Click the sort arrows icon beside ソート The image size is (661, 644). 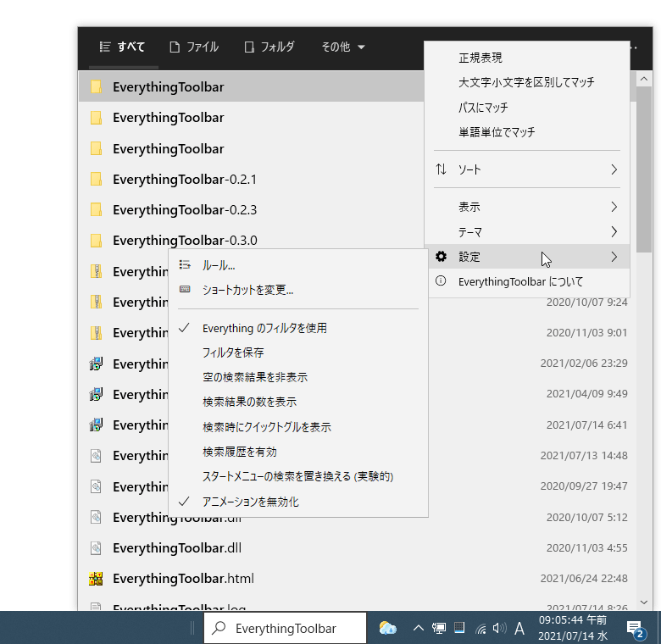pyautogui.click(x=441, y=169)
